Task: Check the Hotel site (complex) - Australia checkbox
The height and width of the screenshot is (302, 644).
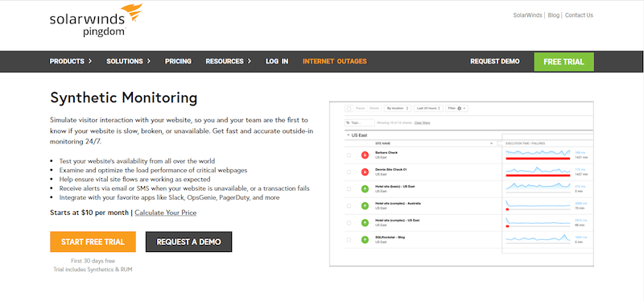Action: click(x=349, y=206)
